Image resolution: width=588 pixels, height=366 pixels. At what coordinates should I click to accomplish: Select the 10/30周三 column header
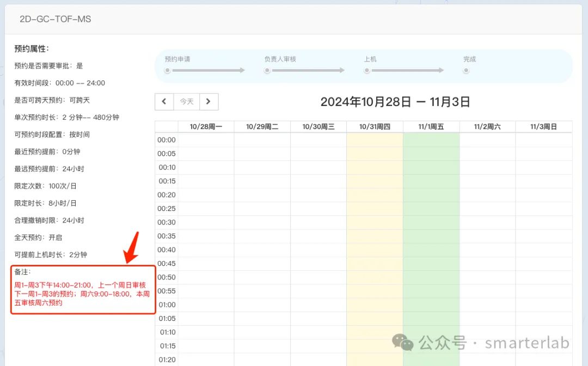tap(318, 127)
